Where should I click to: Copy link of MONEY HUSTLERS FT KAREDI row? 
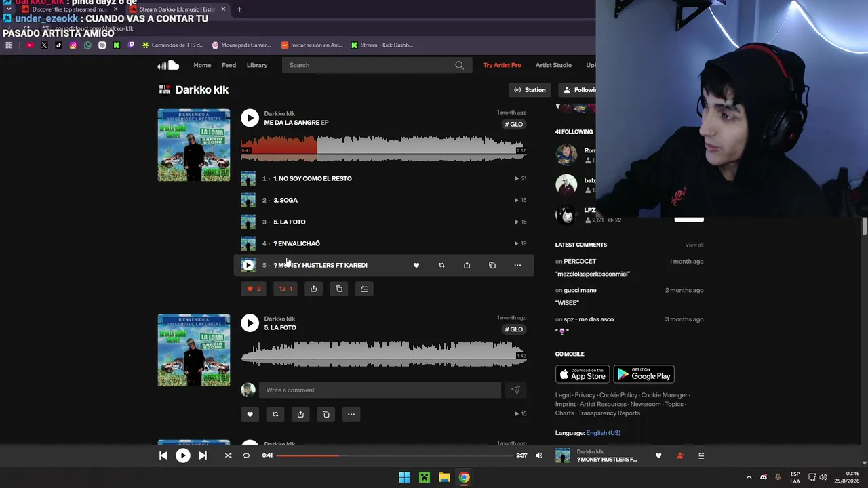492,265
